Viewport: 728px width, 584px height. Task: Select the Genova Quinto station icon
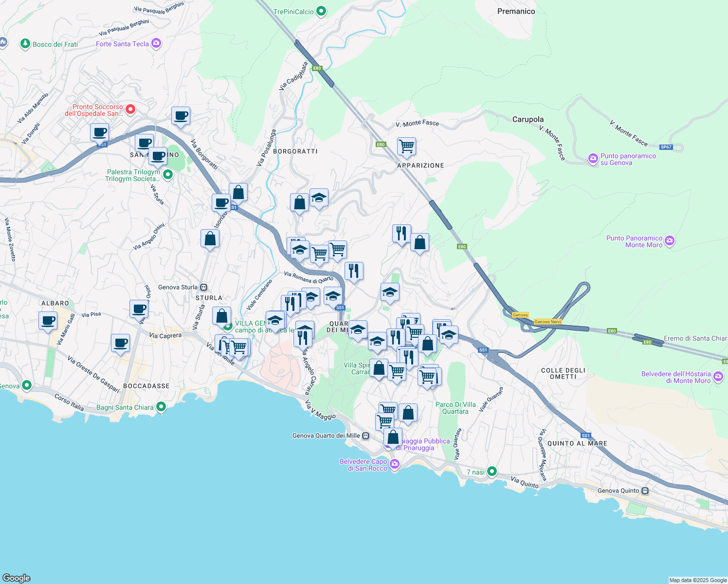pyautogui.click(x=645, y=491)
